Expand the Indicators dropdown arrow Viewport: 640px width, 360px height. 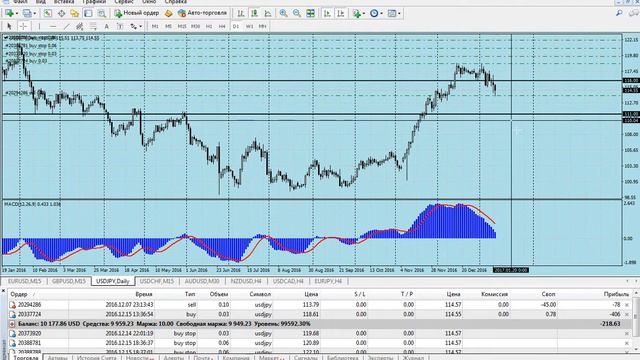364,13
